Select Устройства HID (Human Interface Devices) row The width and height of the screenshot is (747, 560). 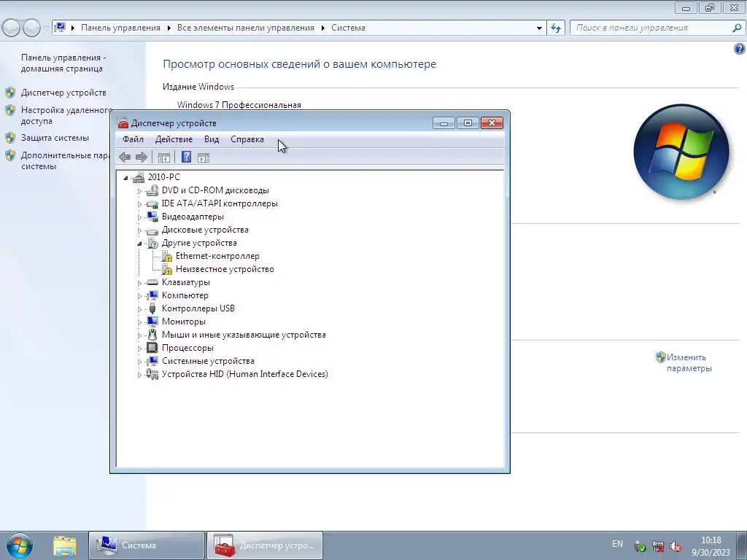pyautogui.click(x=245, y=374)
